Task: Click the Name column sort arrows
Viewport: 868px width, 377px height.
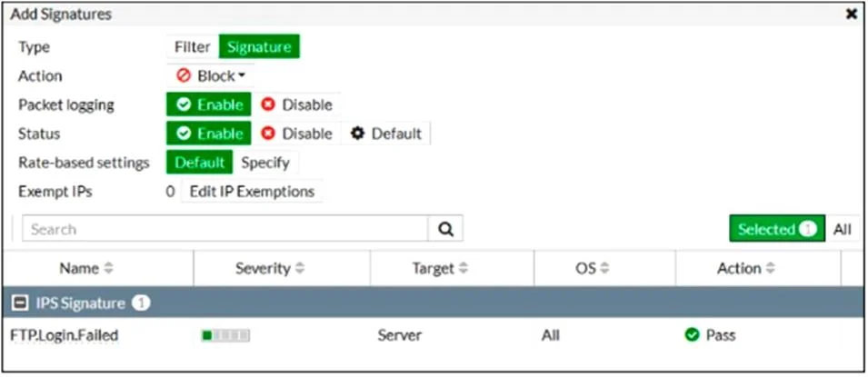Action: tap(108, 269)
